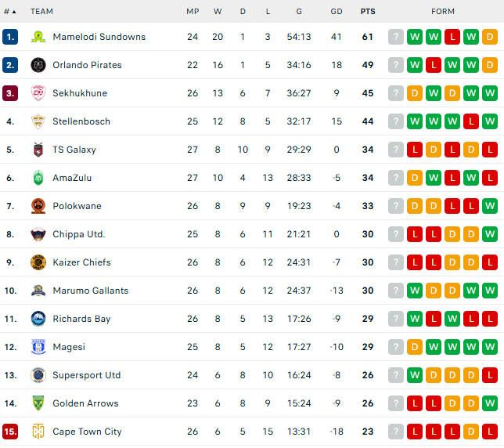Open the Stellenbosch team name link
Screen dimensions: 504x448
click(x=81, y=121)
